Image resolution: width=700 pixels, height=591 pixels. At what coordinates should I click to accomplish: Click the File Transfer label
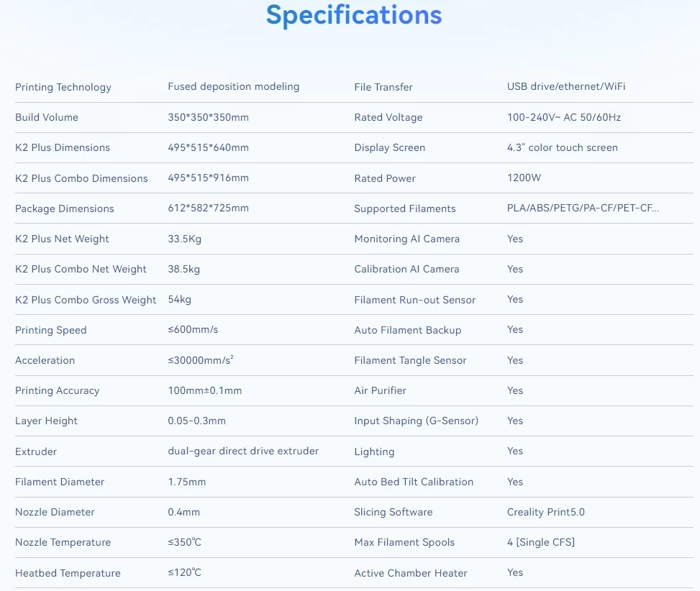point(383,87)
